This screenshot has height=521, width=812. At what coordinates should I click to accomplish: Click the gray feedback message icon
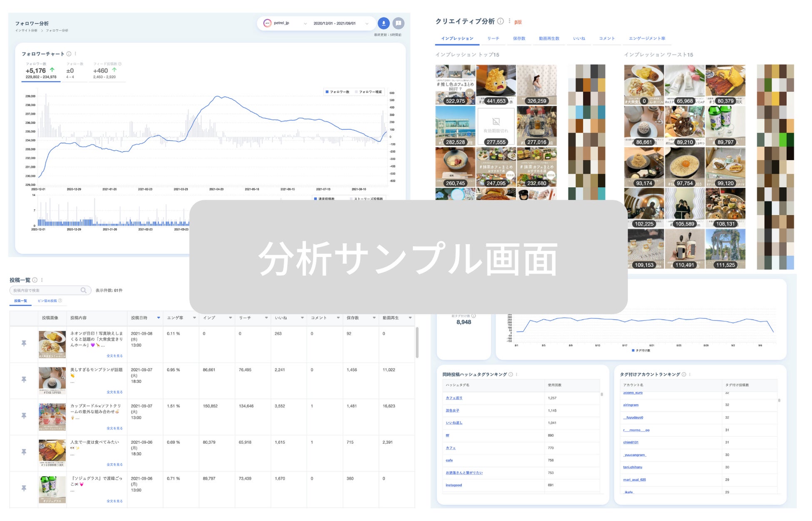click(x=398, y=23)
